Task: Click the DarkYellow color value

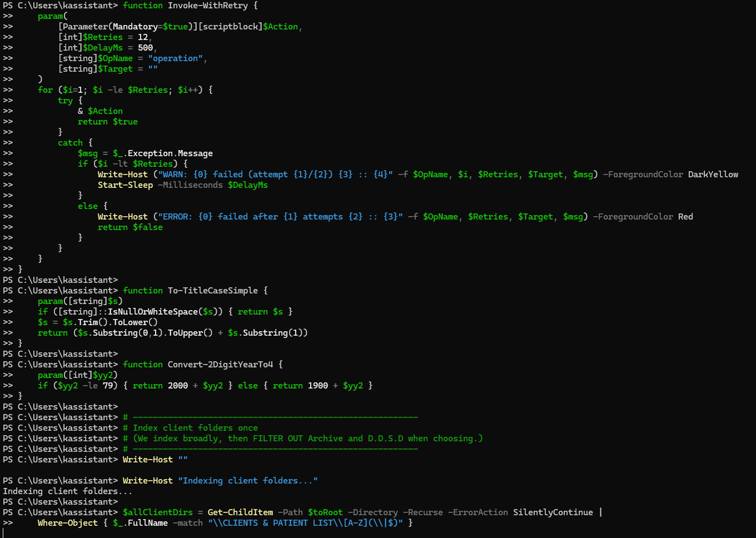Action: click(713, 175)
